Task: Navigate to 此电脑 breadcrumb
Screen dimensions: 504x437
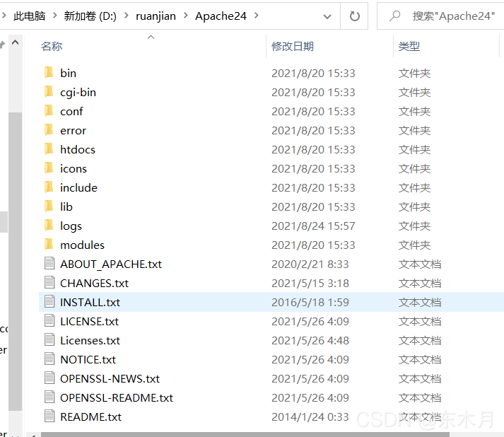Action: coord(29,16)
